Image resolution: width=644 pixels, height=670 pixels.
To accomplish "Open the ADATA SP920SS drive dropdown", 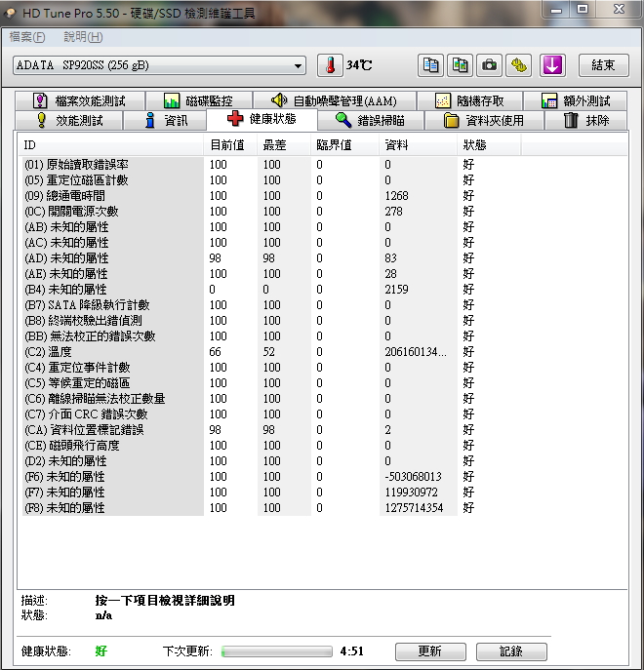I will coord(159,65).
